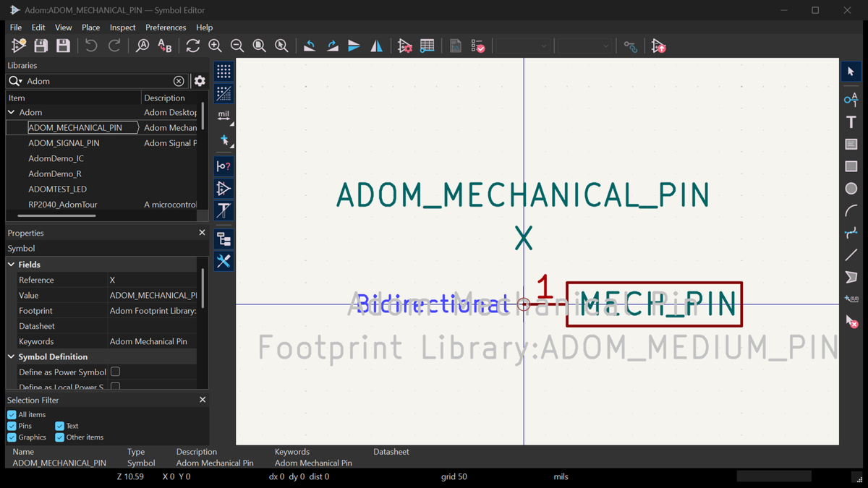Viewport: 868px width, 488px height.
Task: Select the Add Pin tool
Action: [851, 99]
